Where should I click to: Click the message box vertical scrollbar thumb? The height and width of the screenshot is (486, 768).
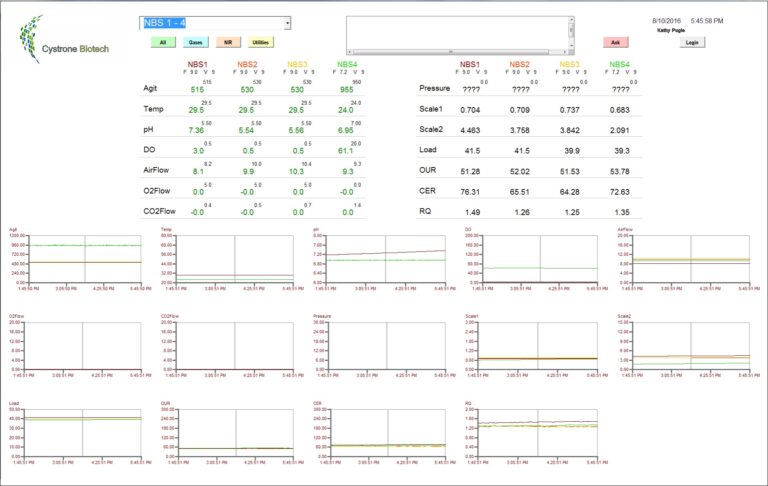pos(571,30)
